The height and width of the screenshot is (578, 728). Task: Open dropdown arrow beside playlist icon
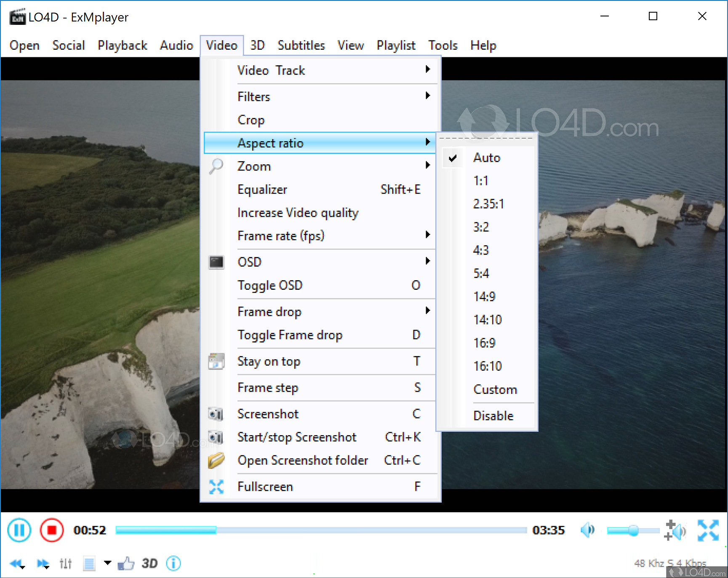click(107, 563)
